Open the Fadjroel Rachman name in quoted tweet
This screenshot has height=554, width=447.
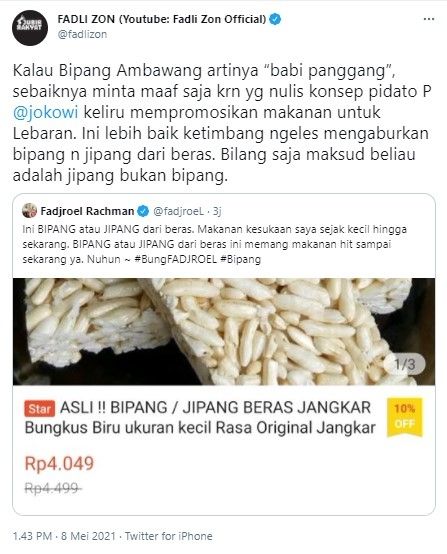pyautogui.click(x=87, y=211)
